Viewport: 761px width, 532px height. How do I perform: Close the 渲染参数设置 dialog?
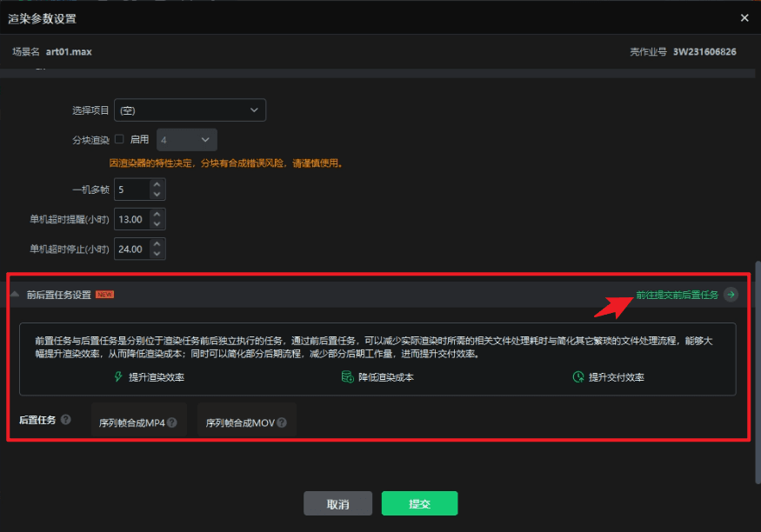coord(744,18)
